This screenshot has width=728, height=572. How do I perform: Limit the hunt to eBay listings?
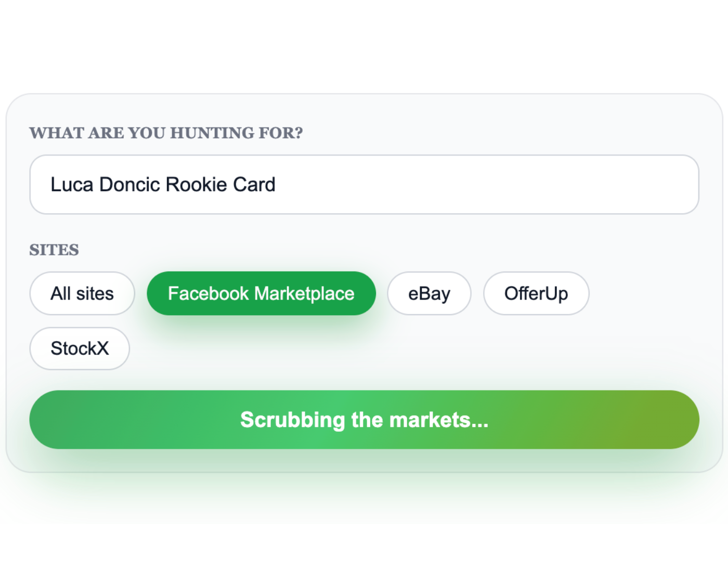coord(429,293)
